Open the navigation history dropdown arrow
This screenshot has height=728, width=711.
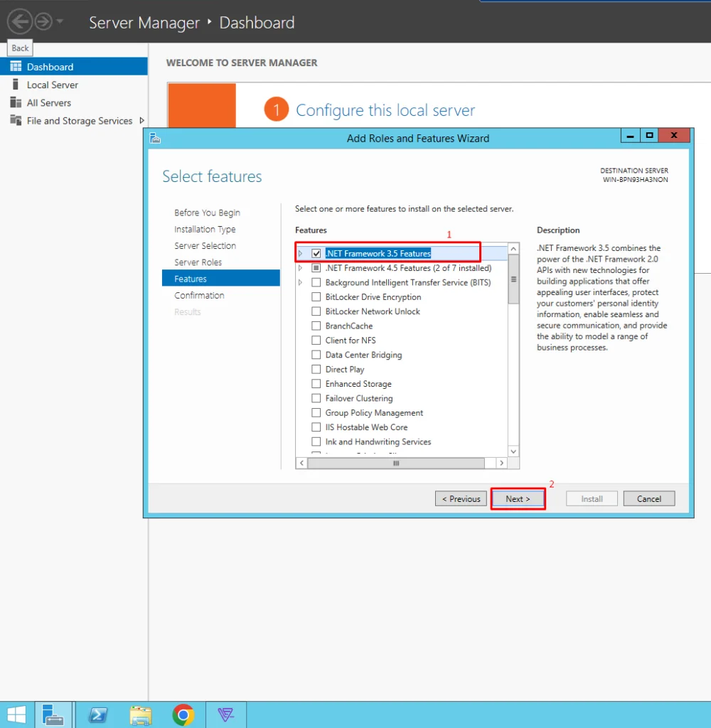pos(60,21)
